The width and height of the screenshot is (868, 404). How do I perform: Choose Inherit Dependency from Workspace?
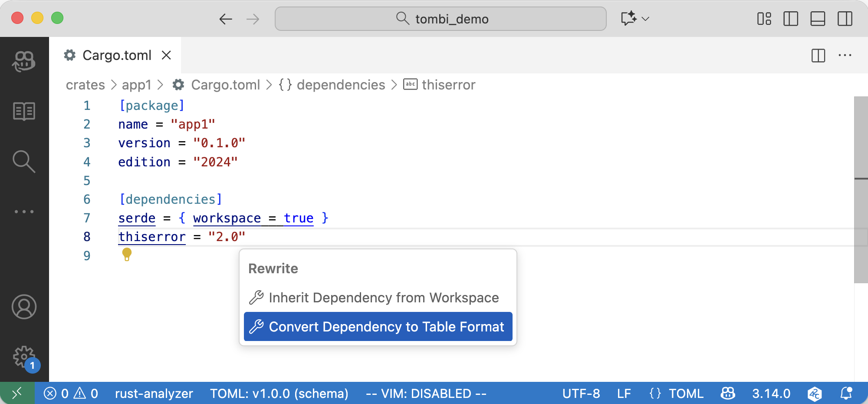click(378, 298)
